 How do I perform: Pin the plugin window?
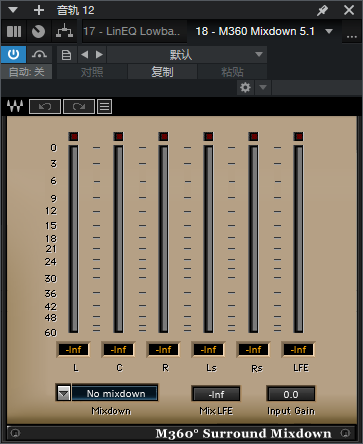click(x=322, y=10)
